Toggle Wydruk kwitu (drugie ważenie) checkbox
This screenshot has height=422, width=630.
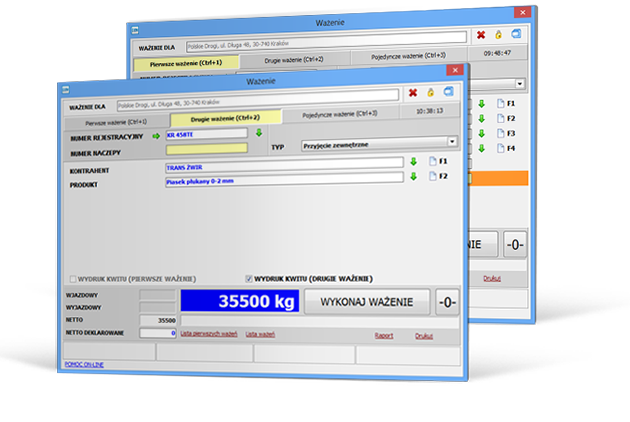pos(249,277)
